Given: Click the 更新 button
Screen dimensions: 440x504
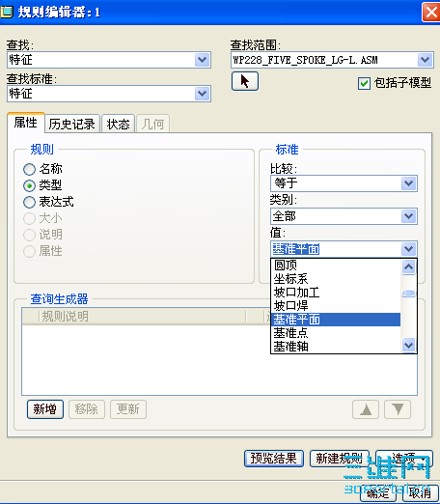Looking at the screenshot, I should point(128,409).
